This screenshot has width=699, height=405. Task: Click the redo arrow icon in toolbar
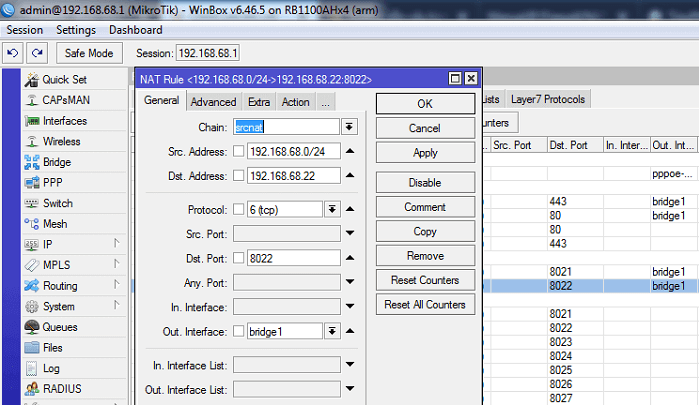pyautogui.click(x=37, y=52)
